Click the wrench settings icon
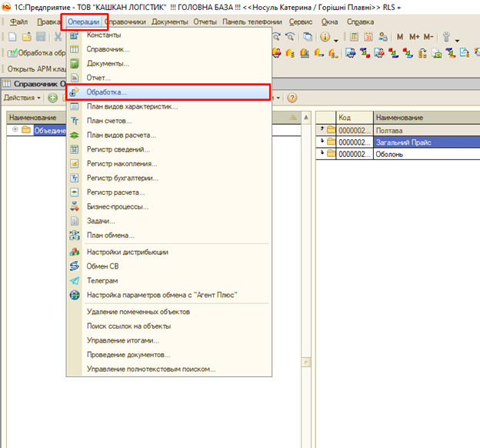This screenshot has height=448, width=480. click(x=446, y=37)
